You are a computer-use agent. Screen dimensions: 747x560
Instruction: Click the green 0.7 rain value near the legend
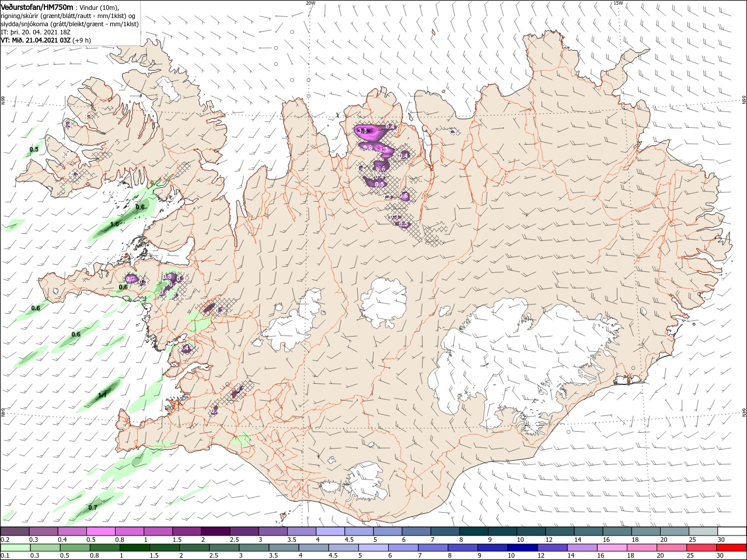(x=93, y=508)
